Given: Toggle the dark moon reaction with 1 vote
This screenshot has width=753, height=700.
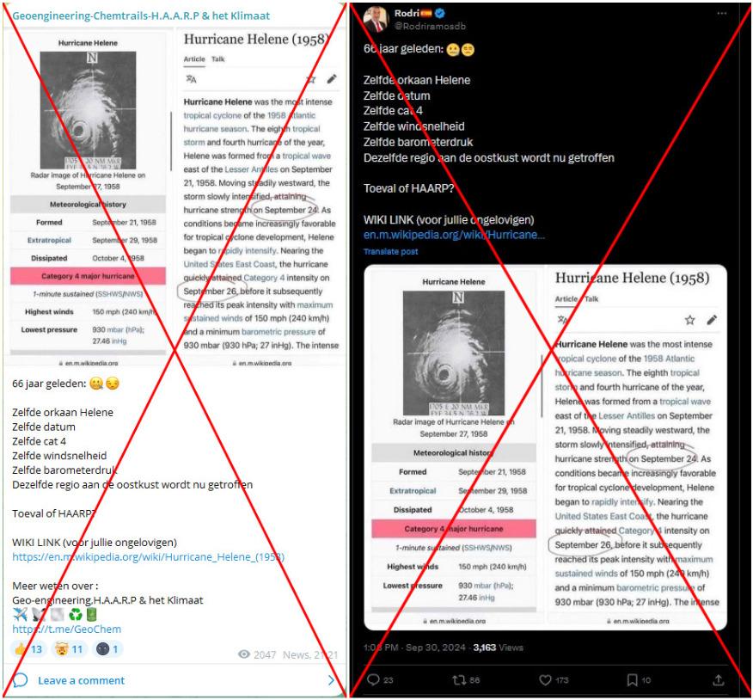Looking at the screenshot, I should (107, 649).
